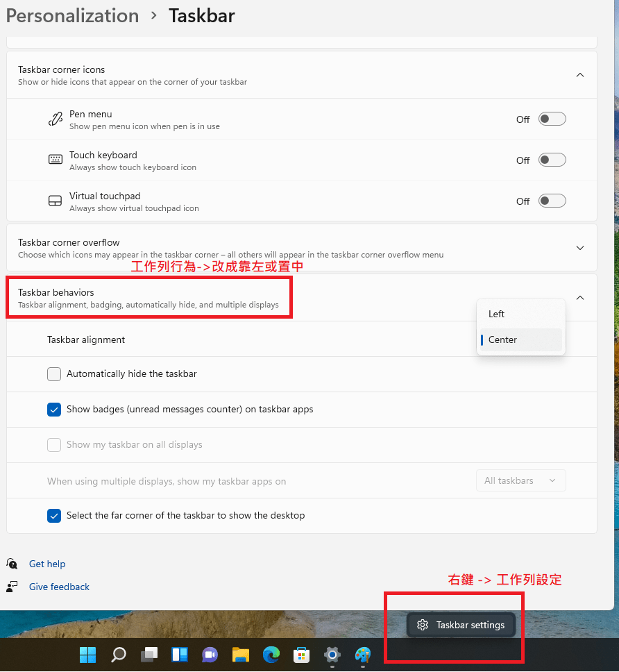
Task: Open the All taskbars dropdown
Action: pyautogui.click(x=520, y=480)
